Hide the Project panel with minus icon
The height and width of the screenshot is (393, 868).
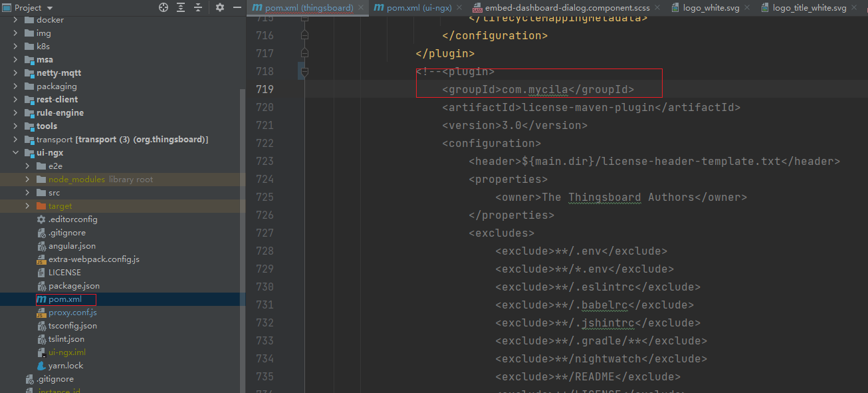coord(237,7)
